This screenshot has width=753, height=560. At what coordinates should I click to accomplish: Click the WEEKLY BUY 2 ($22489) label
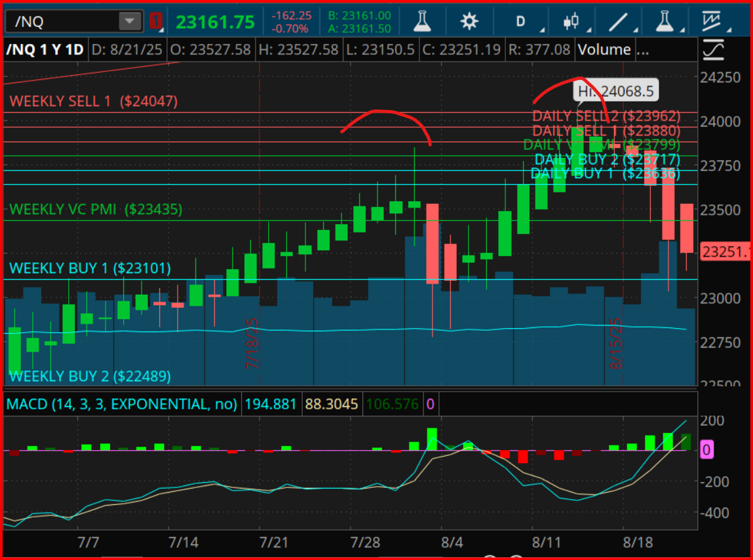(90, 376)
